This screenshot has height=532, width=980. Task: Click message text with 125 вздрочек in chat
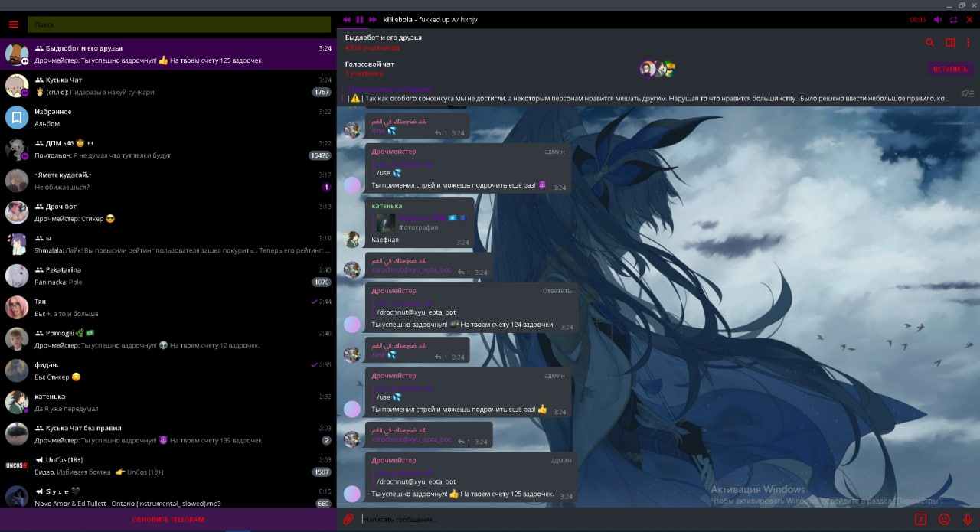(x=463, y=494)
